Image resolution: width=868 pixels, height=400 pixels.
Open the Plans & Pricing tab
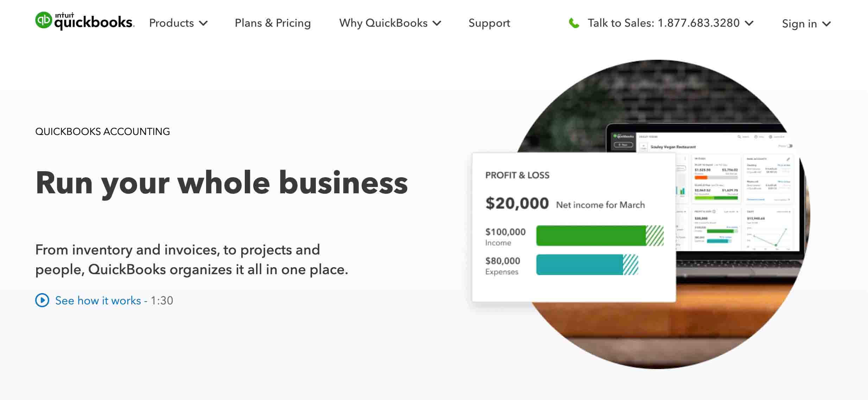point(272,23)
